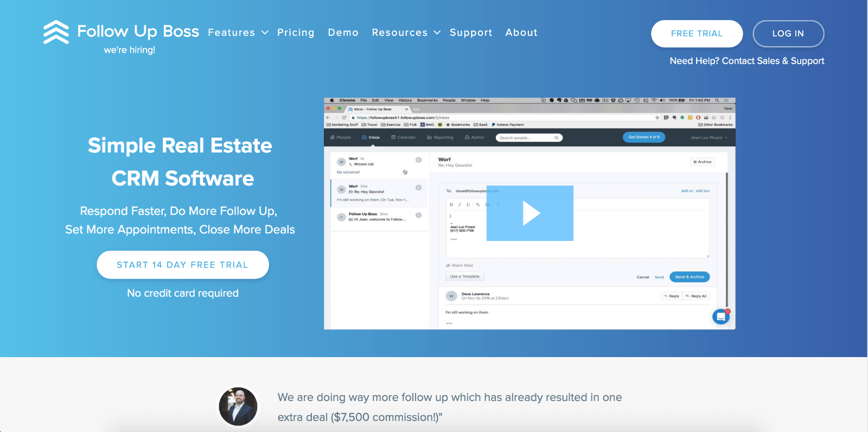This screenshot has height=432, width=868.
Task: Click the testimonial author's profile photo
Action: click(x=238, y=406)
